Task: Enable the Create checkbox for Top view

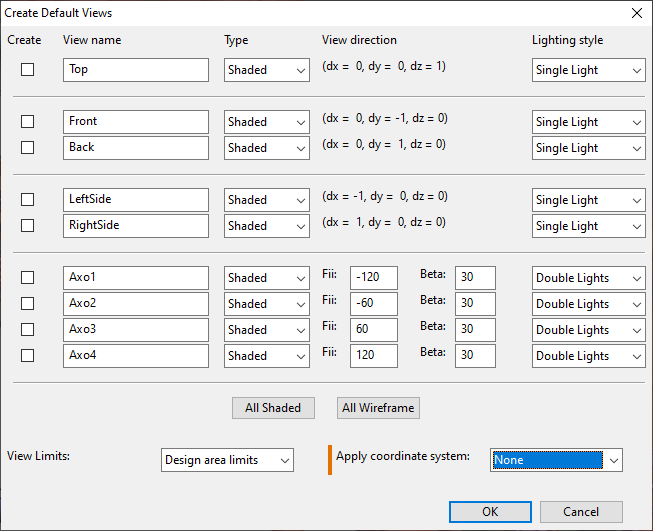Action: click(x=28, y=70)
